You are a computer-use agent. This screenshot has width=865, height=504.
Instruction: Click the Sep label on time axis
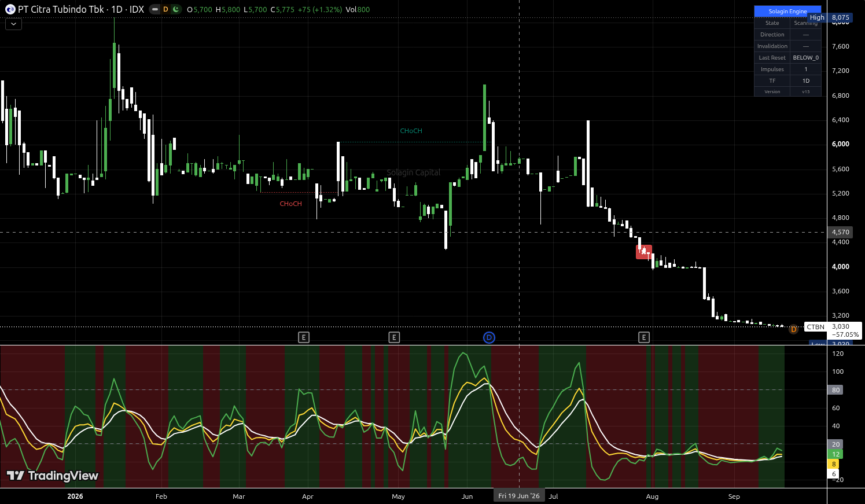click(x=734, y=496)
